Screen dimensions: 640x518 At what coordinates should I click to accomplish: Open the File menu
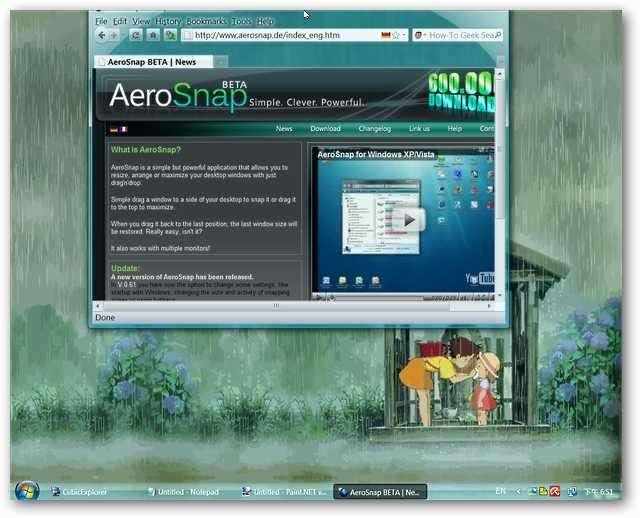coord(101,21)
